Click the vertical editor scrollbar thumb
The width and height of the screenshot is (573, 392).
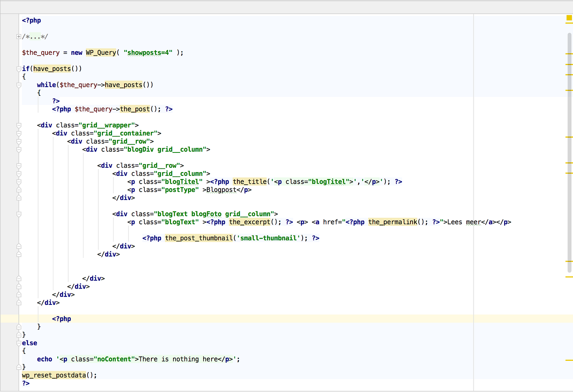tap(569, 152)
